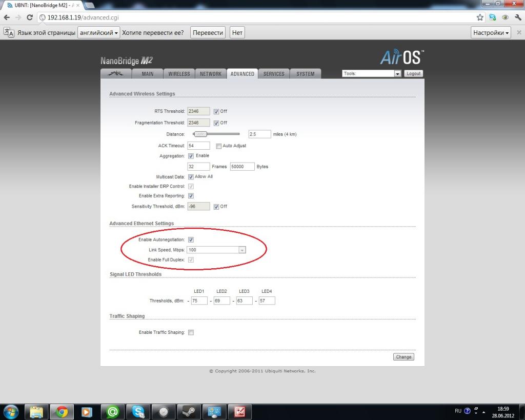
Task: Switch to WIRELESS tab
Action: click(179, 74)
